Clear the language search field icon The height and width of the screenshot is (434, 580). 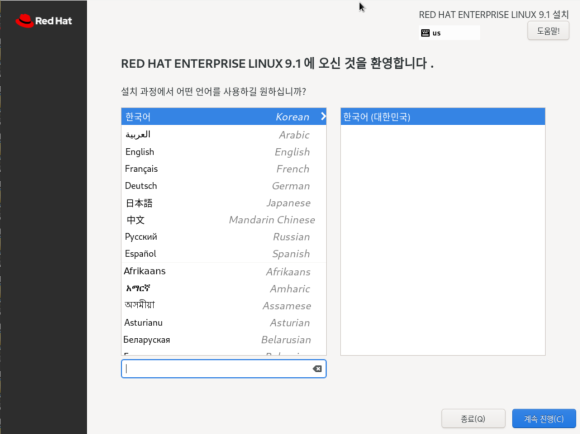pyautogui.click(x=317, y=369)
